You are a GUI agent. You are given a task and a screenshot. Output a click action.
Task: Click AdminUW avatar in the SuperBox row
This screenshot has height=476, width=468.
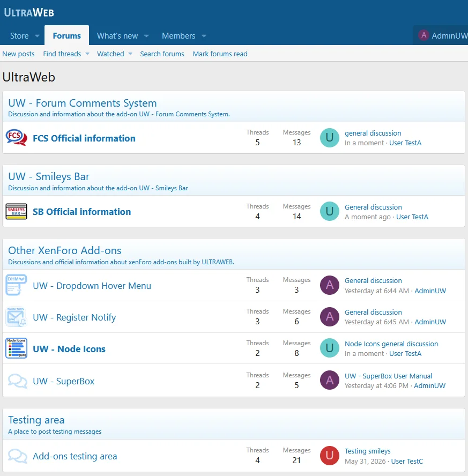pos(330,380)
